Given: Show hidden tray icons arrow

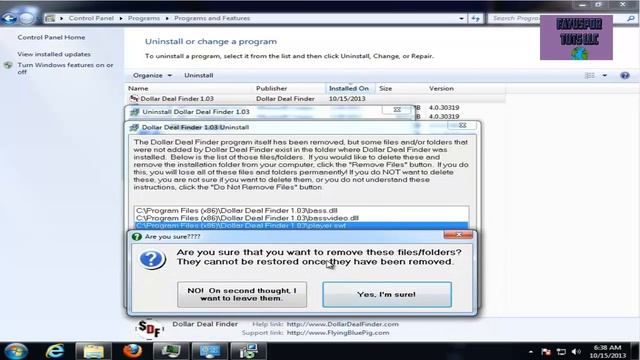Looking at the screenshot, I should 531,352.
